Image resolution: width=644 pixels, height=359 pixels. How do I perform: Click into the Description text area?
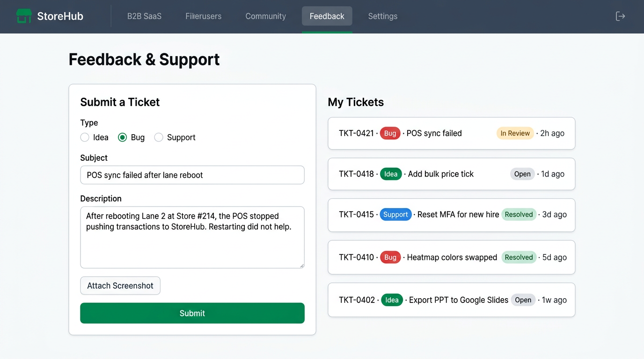(192, 237)
